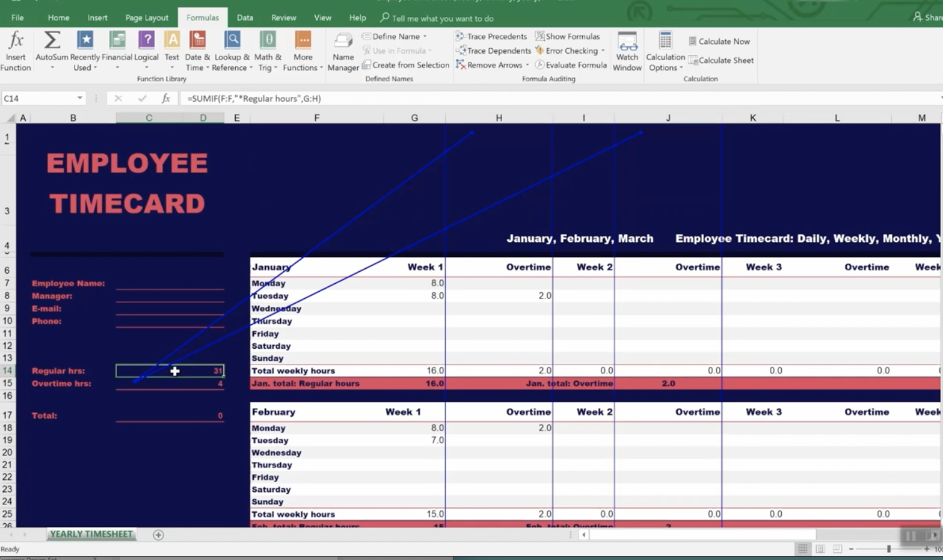Switch to the Data ribbon tab

click(245, 17)
